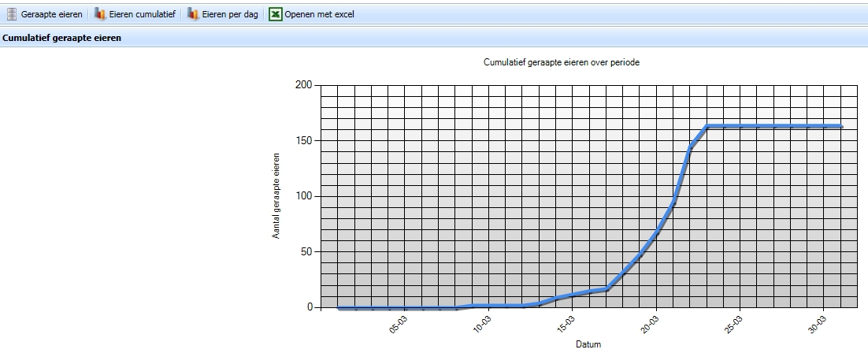Click the Eieren cumulatief chart icon
This screenshot has width=868, height=353.
pos(100,14)
